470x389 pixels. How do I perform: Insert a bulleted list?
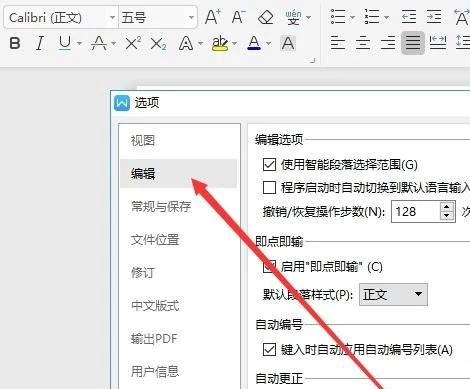click(338, 16)
